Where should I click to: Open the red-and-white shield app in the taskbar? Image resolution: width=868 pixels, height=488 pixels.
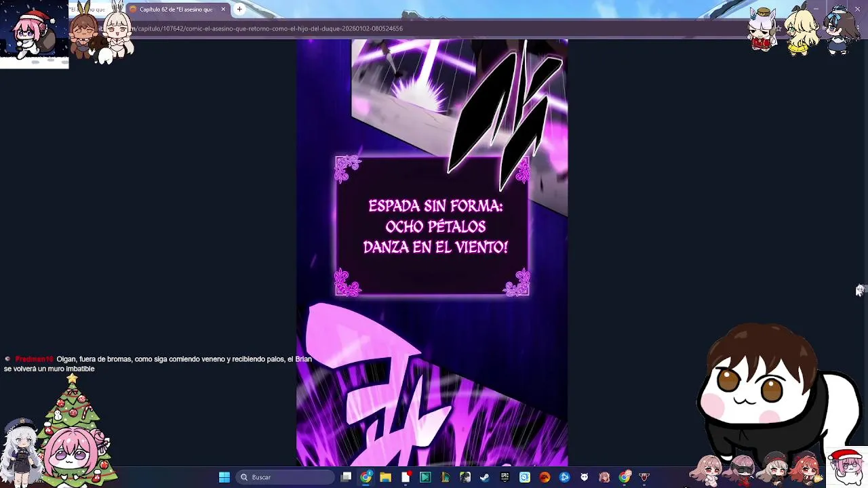(644, 477)
